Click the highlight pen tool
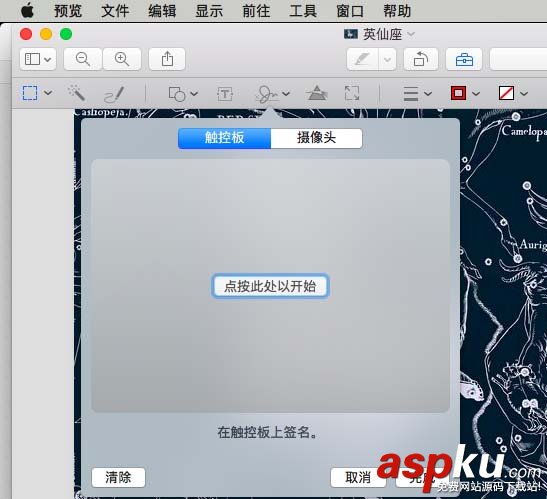 [x=362, y=59]
